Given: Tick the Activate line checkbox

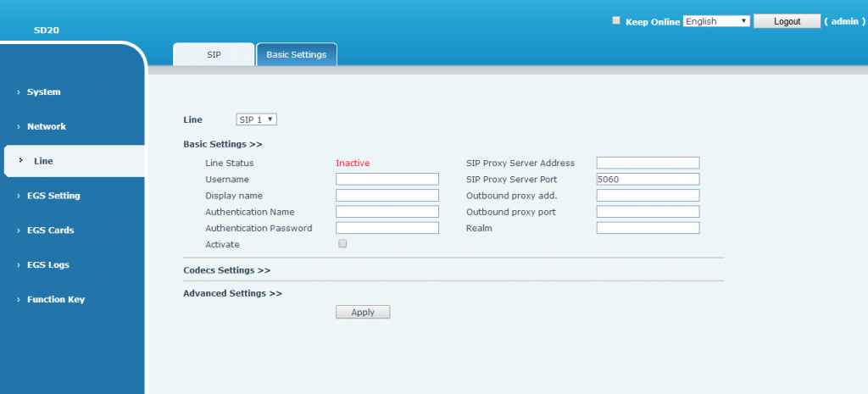Looking at the screenshot, I should pyautogui.click(x=342, y=244).
